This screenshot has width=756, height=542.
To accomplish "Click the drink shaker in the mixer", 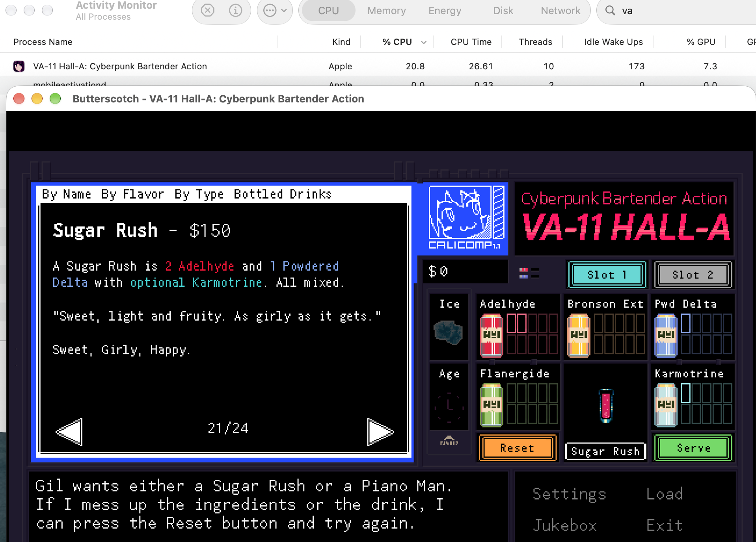I will [606, 406].
